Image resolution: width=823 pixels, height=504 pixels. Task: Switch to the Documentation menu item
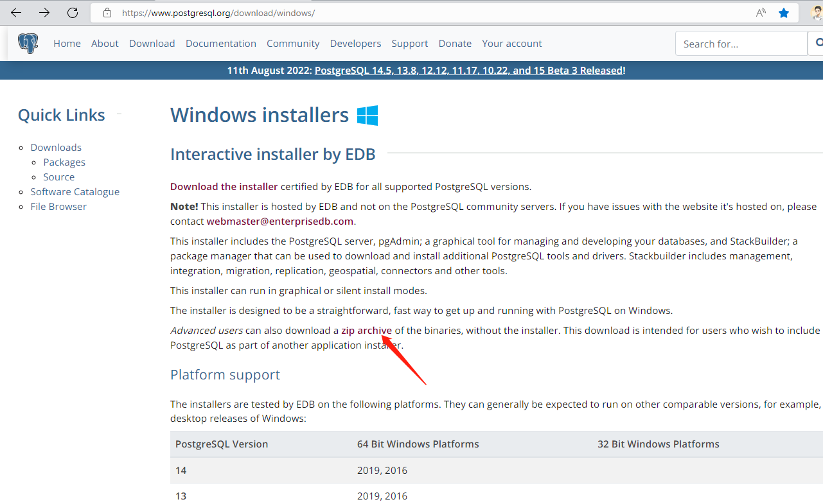tap(221, 43)
